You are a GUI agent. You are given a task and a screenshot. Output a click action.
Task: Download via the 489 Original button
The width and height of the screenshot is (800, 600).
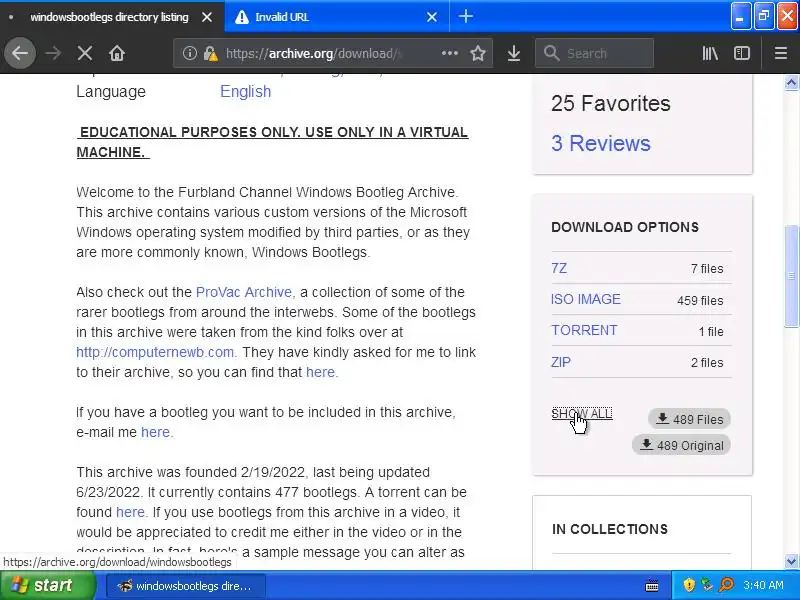point(681,445)
